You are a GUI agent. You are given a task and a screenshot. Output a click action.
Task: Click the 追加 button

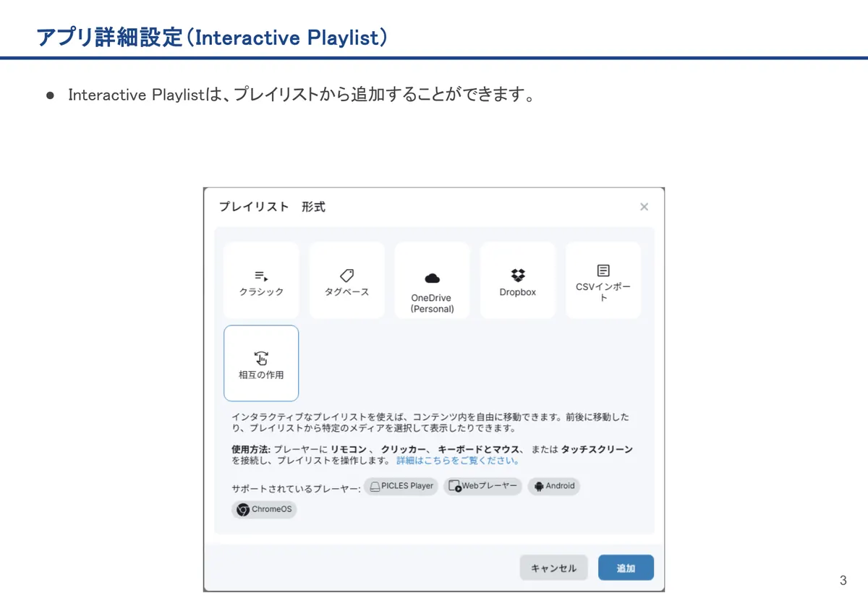(626, 568)
